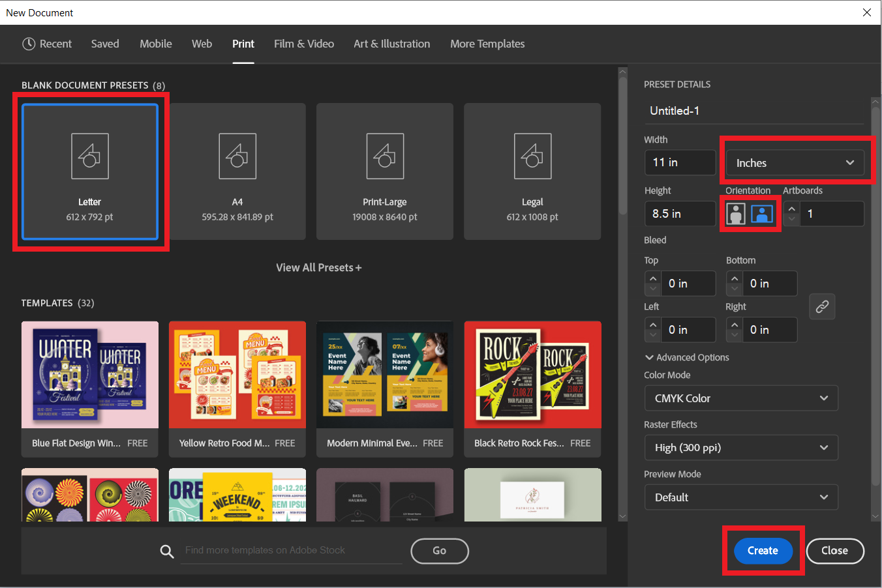Click the Top bleed input field
The image size is (882, 588).
click(688, 284)
